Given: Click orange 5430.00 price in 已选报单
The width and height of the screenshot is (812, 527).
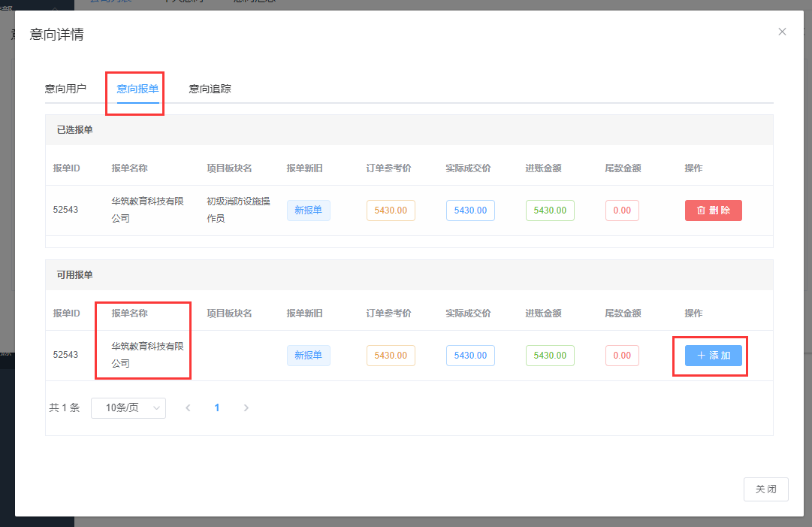Looking at the screenshot, I should (x=391, y=210).
